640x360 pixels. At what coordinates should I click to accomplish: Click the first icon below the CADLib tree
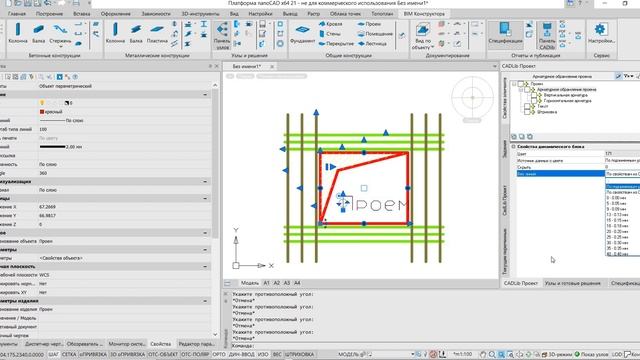click(514, 137)
